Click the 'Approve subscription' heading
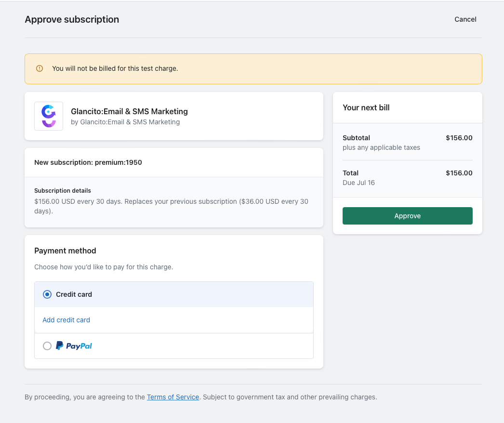Screen dimensions: 504x423 tap(72, 19)
